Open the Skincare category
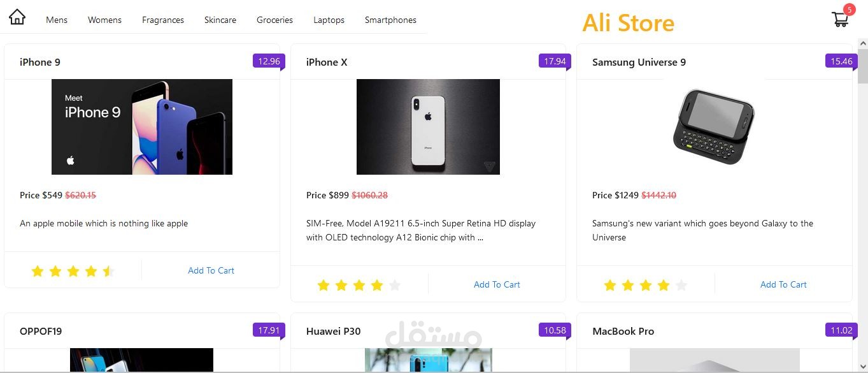 tap(220, 20)
